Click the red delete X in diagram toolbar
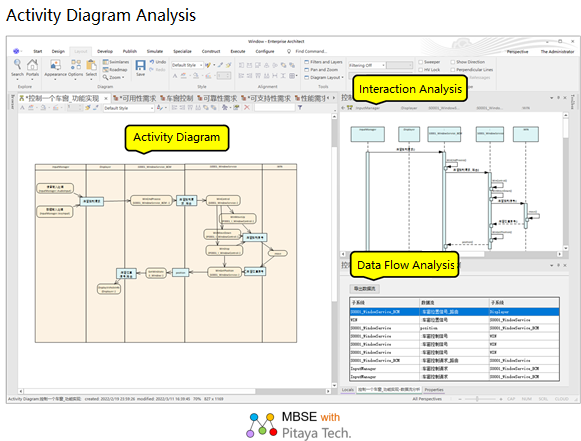581x441 pixels. click(247, 107)
